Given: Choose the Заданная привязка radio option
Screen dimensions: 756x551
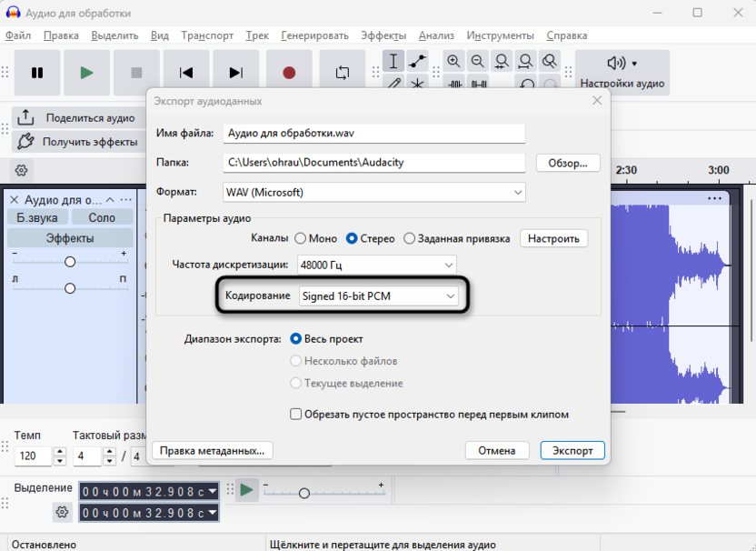Looking at the screenshot, I should coord(409,238).
